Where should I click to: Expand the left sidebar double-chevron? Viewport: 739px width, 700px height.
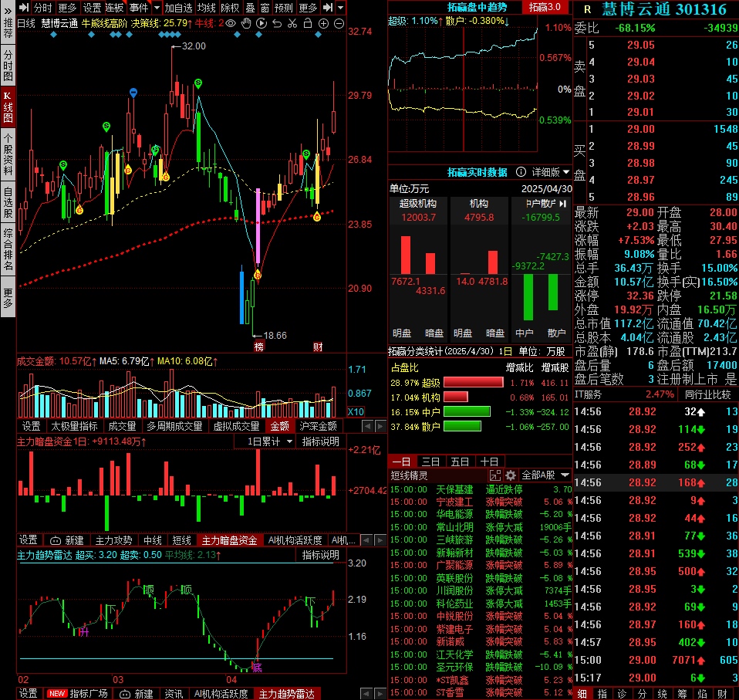pyautogui.click(x=8, y=11)
